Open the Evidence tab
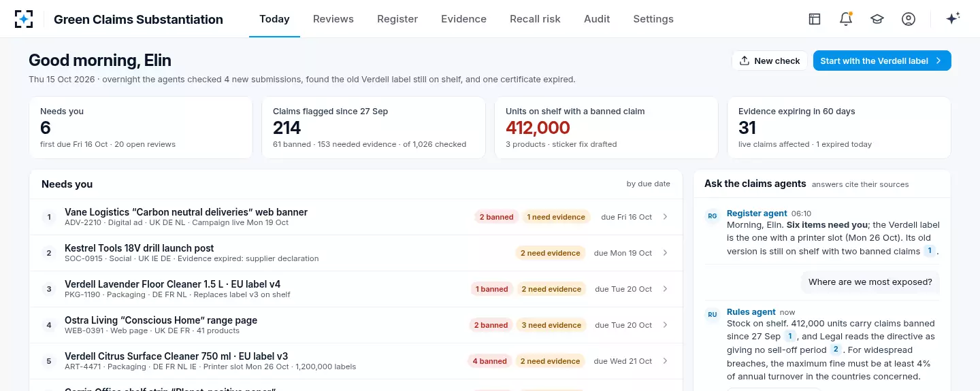Viewport: 980px width, 391px height. tap(463, 19)
